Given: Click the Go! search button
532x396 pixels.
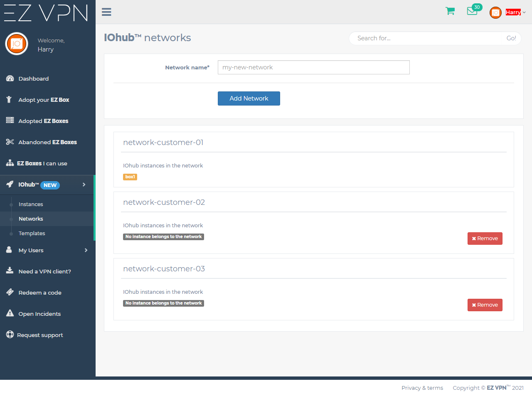Looking at the screenshot, I should point(511,38).
